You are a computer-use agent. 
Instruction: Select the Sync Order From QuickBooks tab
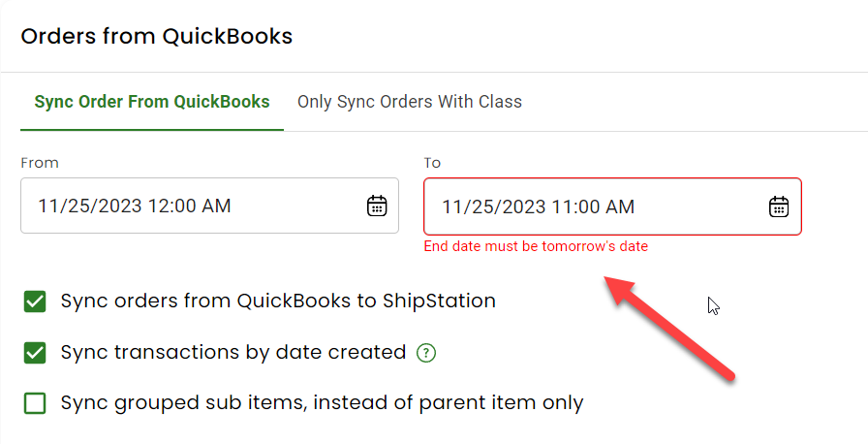point(152,102)
